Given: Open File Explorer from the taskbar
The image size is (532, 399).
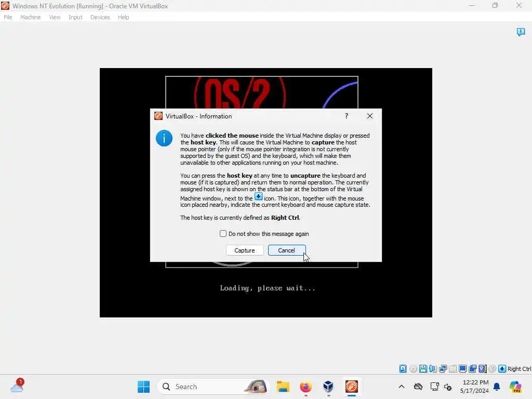Looking at the screenshot, I should pyautogui.click(x=283, y=387).
